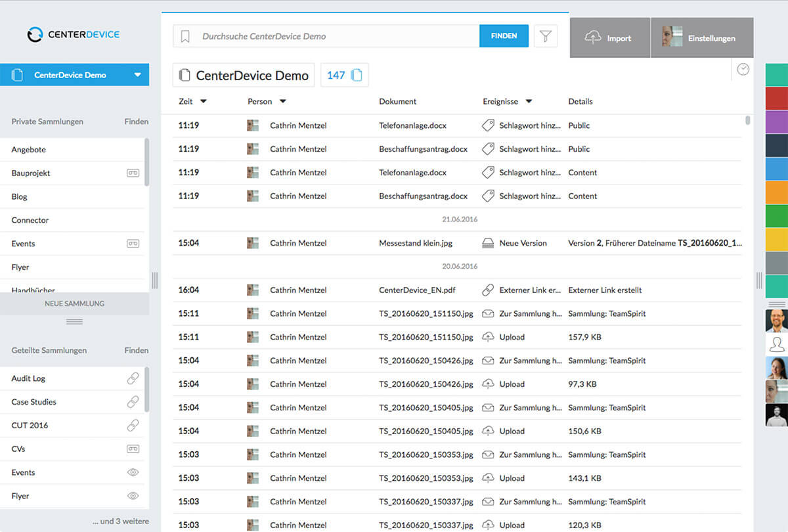Click the link icon next to Audit Log
The height and width of the screenshot is (532, 788).
click(133, 378)
